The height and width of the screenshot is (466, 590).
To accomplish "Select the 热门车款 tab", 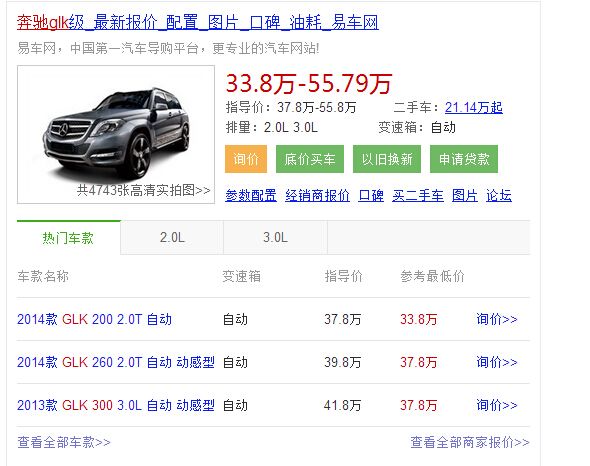I will [68, 238].
